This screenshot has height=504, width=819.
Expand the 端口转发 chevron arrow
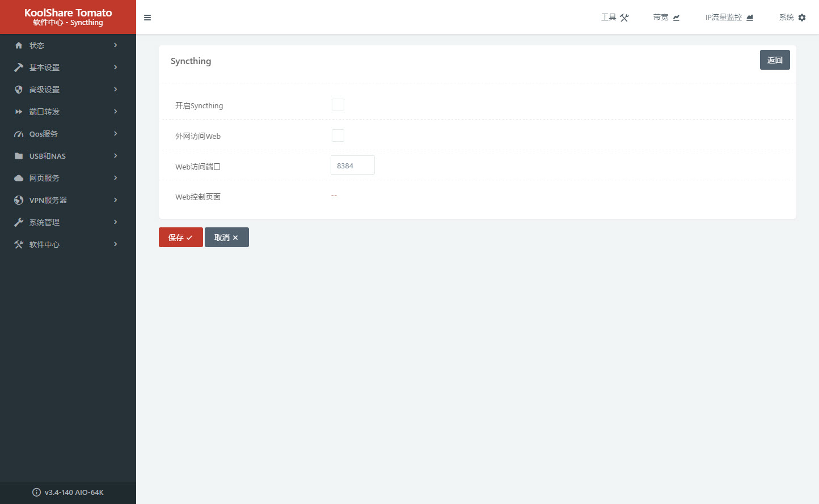[116, 112]
